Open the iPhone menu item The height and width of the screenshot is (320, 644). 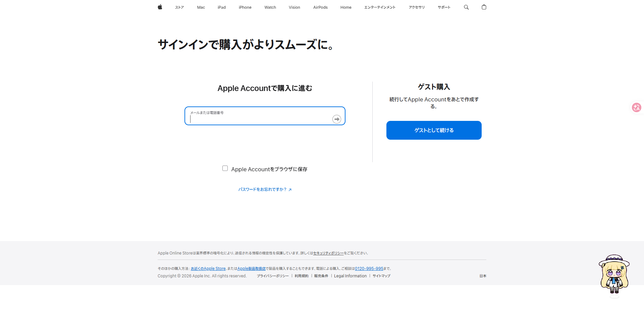coord(245,7)
